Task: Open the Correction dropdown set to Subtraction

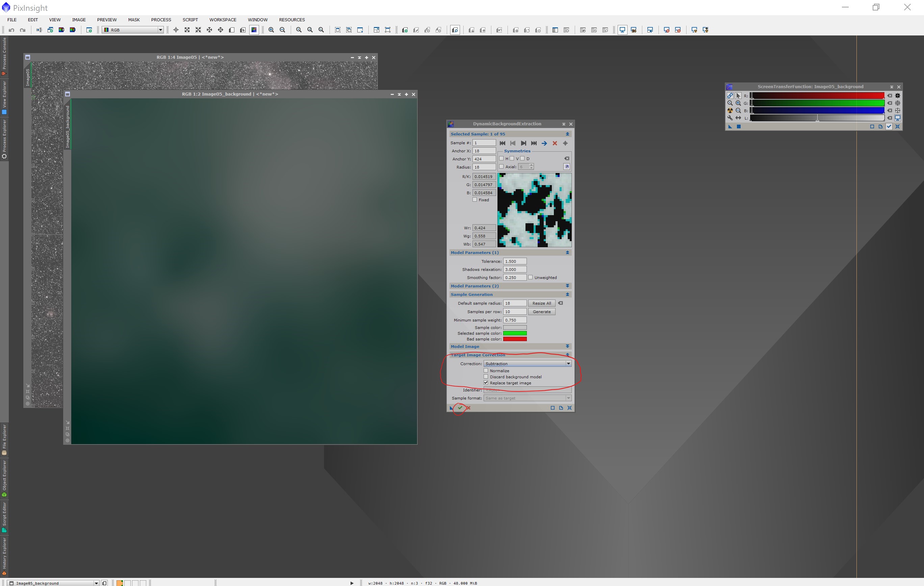Action: (x=527, y=363)
